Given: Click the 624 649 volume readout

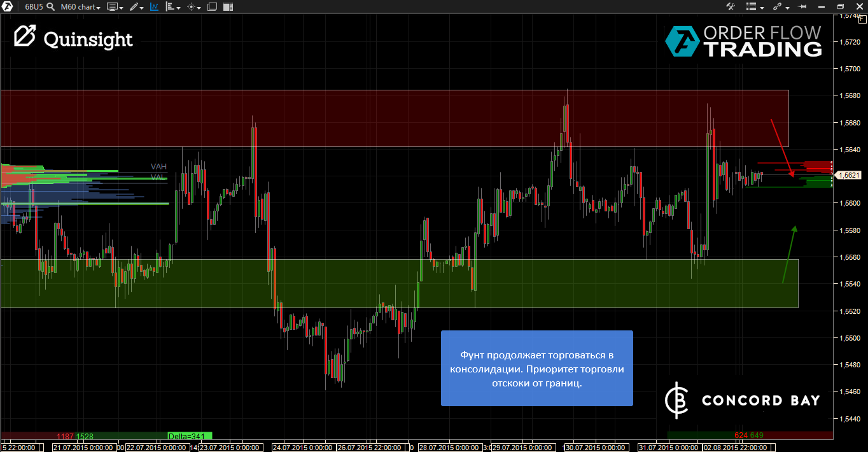Looking at the screenshot, I should (x=749, y=435).
